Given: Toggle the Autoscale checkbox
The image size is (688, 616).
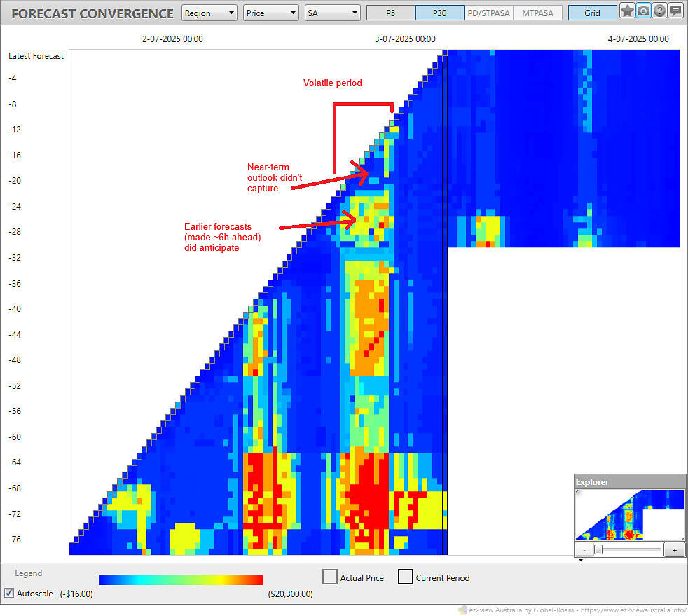Looking at the screenshot, I should coord(9,593).
